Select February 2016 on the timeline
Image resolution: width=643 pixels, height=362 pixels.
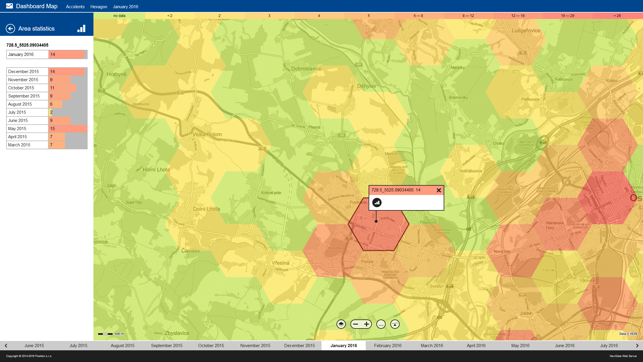(388, 346)
